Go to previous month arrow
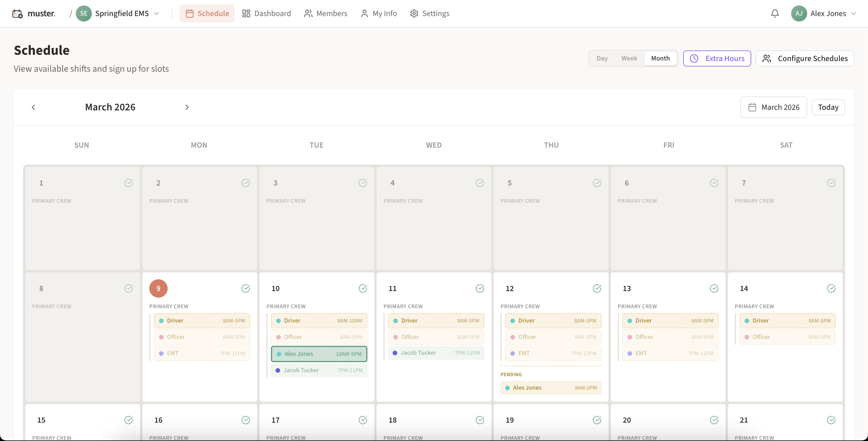 pos(33,107)
